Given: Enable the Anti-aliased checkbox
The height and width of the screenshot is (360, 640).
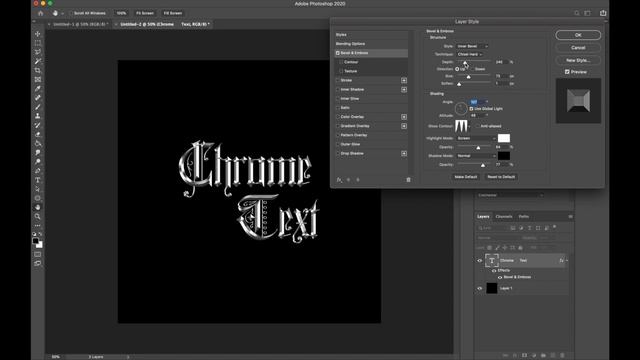Looking at the screenshot, I should tap(477, 126).
